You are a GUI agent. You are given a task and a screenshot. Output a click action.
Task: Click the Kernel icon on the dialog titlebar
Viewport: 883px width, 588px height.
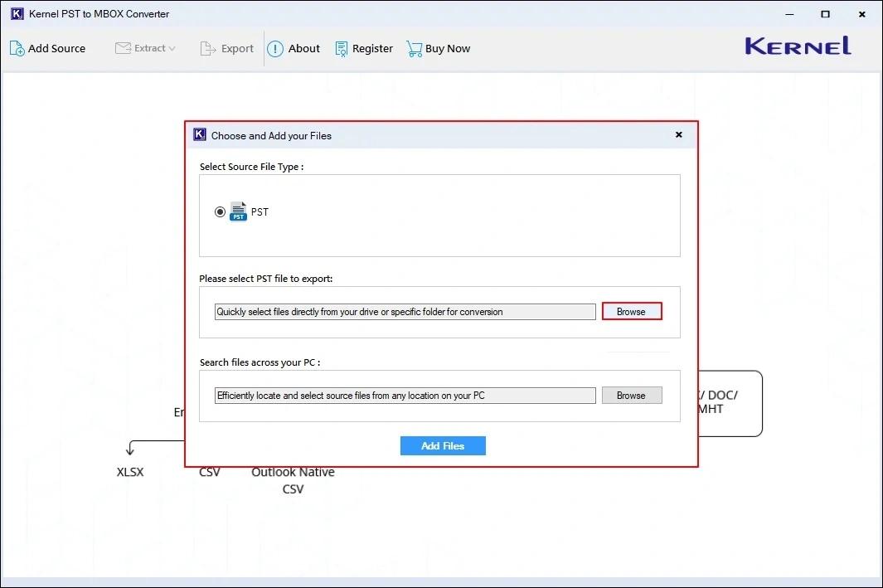click(x=200, y=134)
